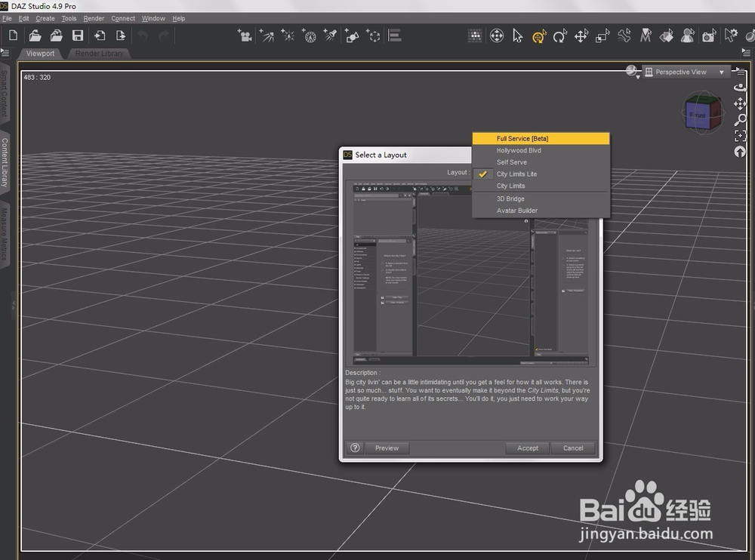
Task: Select the Translate tool
Action: click(581, 36)
